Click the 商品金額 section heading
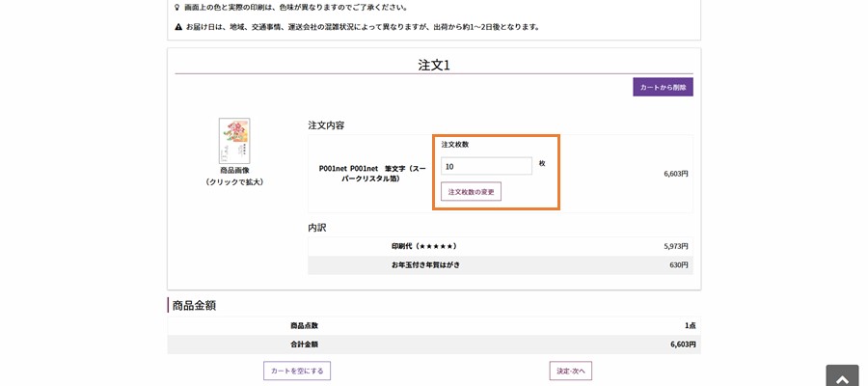868x386 pixels. (x=194, y=305)
